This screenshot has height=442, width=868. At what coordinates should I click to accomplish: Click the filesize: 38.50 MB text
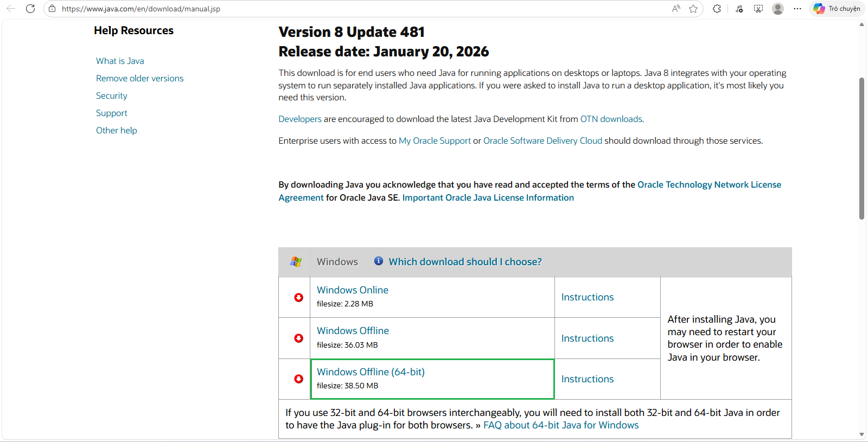pos(348,386)
